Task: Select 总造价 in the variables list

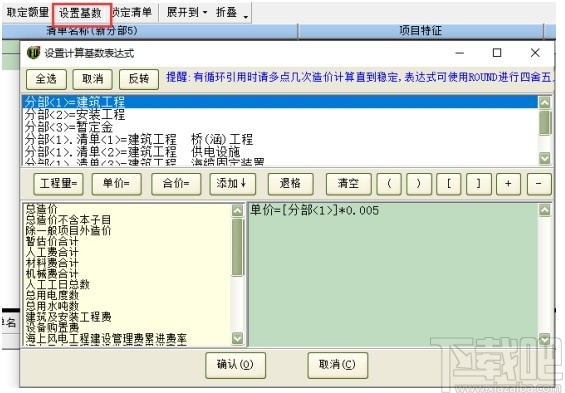Action: pos(42,209)
